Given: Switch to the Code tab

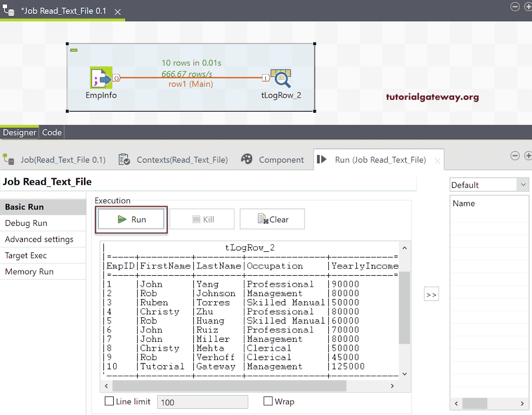Looking at the screenshot, I should [51, 132].
